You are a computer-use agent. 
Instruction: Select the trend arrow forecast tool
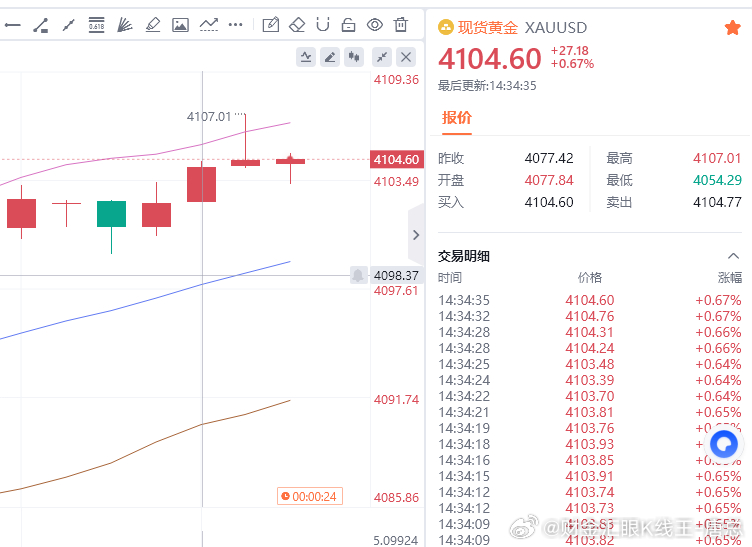click(209, 25)
